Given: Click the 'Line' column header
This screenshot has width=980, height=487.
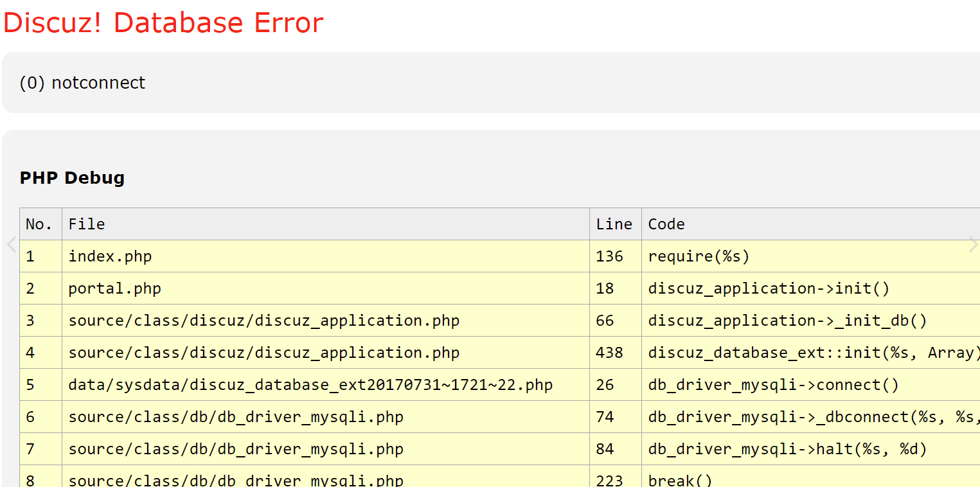Looking at the screenshot, I should [616, 224].
